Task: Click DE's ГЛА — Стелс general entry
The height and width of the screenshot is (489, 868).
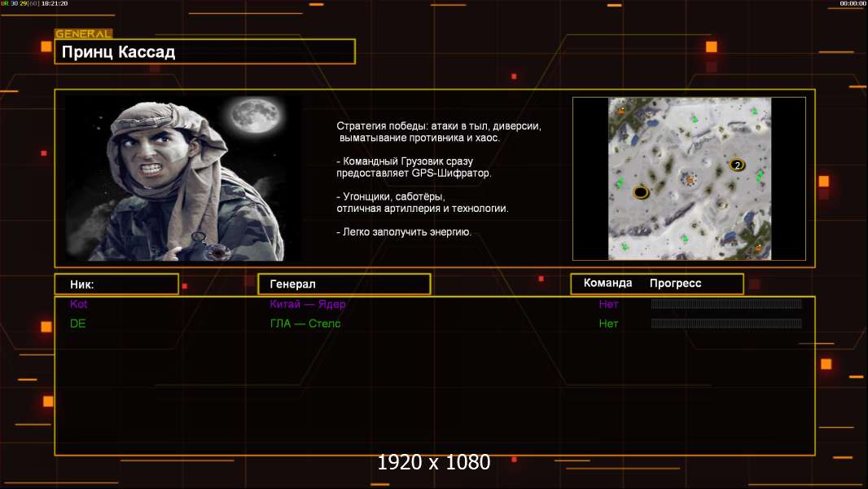Action: [x=305, y=324]
